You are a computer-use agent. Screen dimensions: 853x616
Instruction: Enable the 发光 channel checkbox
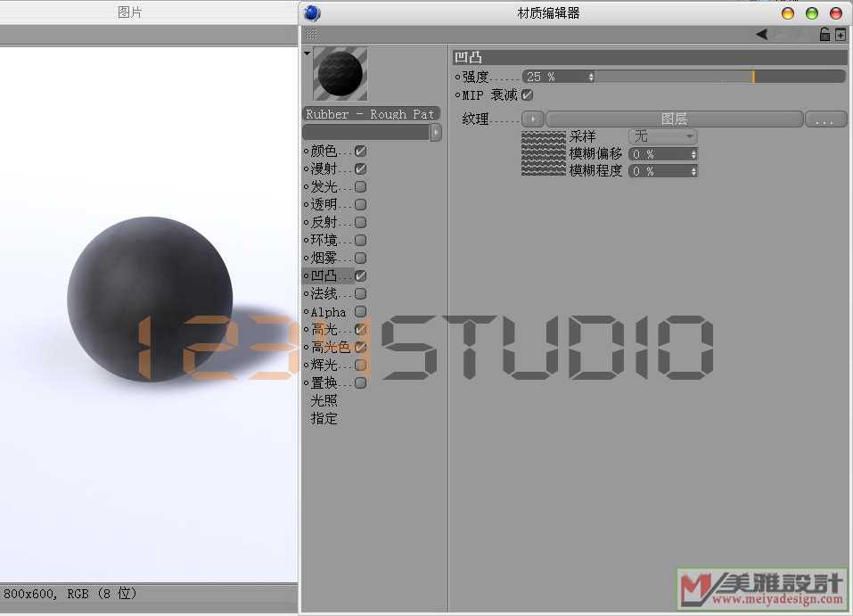click(x=360, y=186)
